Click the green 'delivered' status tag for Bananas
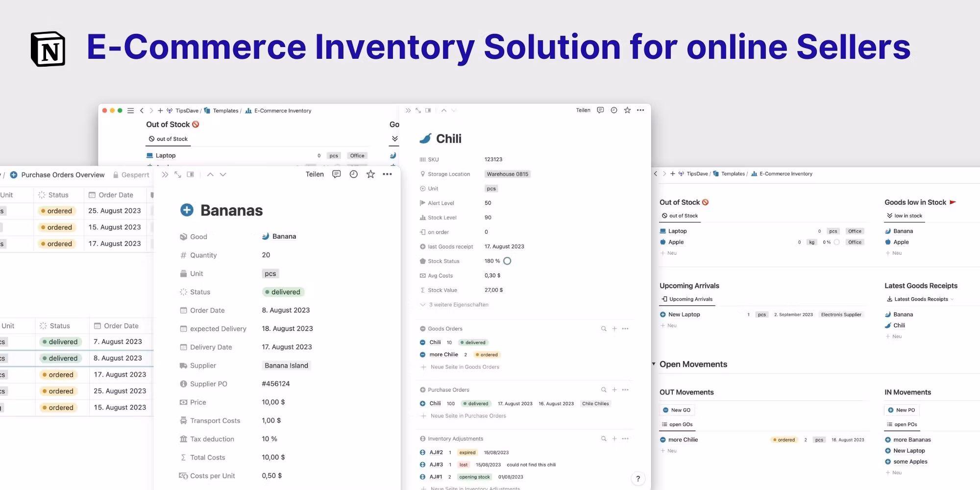Viewport: 980px width, 490px height. coord(283,292)
